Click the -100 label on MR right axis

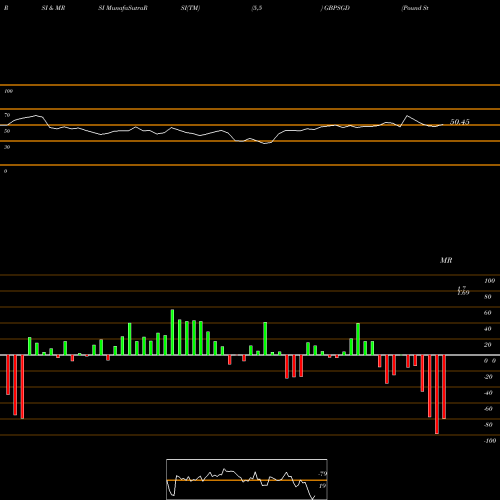click(x=490, y=441)
